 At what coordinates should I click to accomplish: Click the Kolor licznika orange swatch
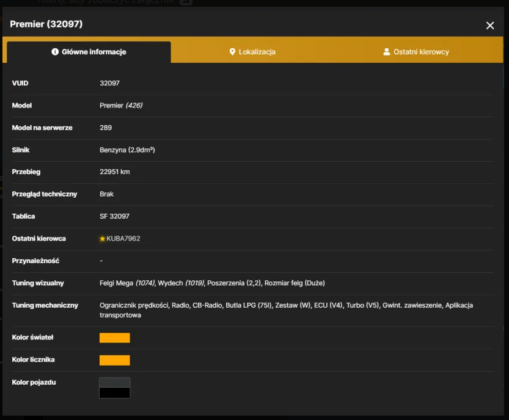pyautogui.click(x=115, y=360)
